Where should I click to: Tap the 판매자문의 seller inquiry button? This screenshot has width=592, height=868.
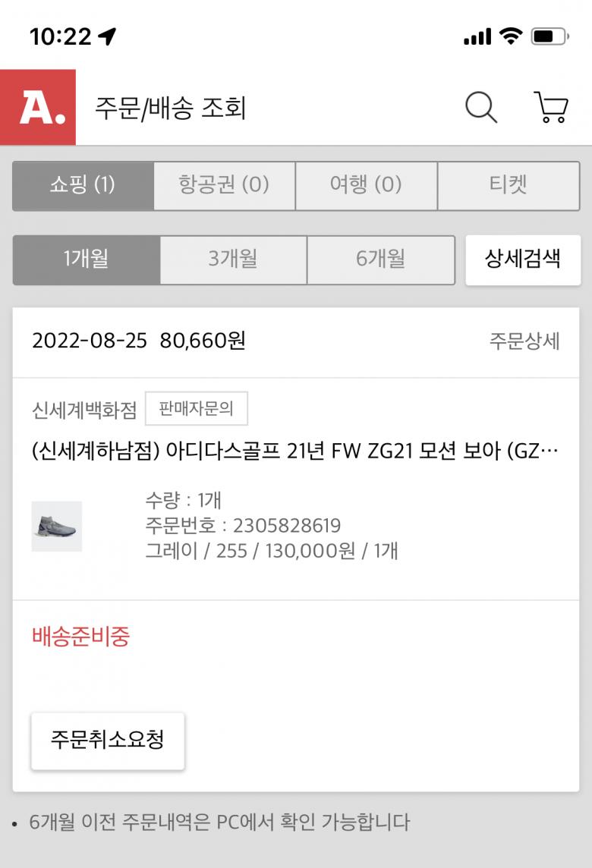196,410
